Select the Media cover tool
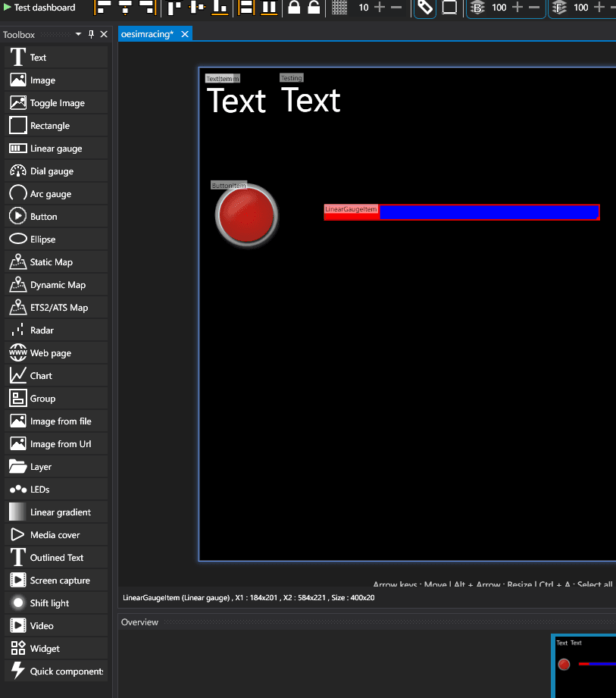Screen dimensions: 616x698 [x=56, y=534]
